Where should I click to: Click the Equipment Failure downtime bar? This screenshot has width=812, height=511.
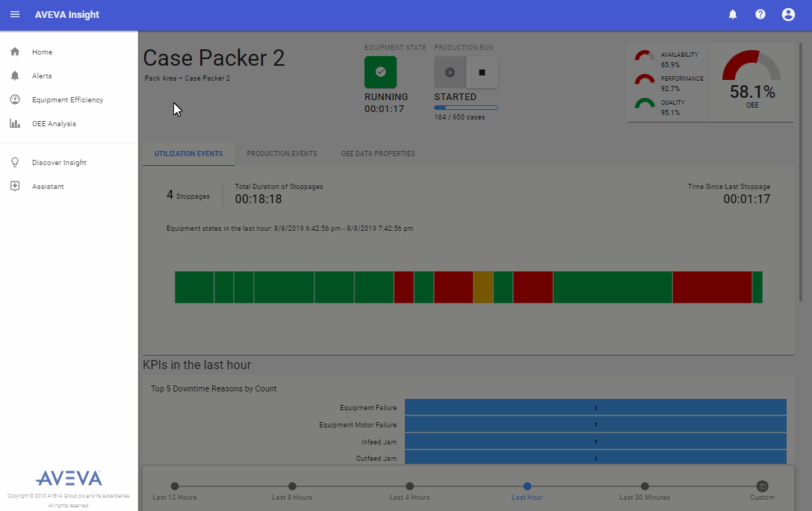(x=595, y=407)
